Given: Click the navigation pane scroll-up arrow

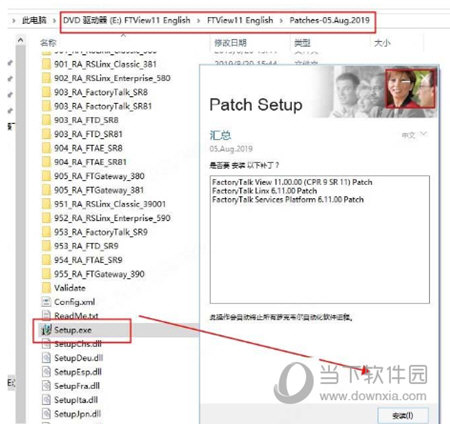Looking at the screenshot, I should [20, 40].
